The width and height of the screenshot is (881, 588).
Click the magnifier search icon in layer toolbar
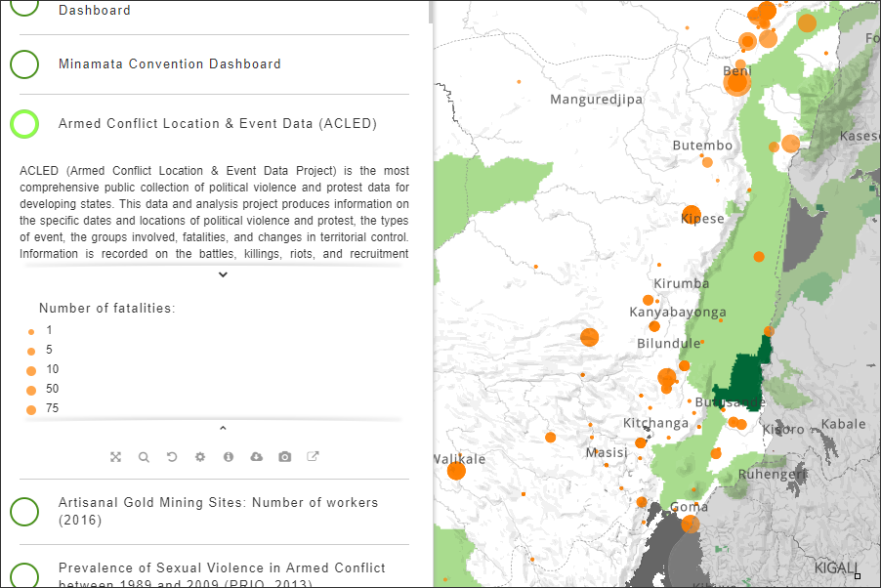(x=144, y=457)
